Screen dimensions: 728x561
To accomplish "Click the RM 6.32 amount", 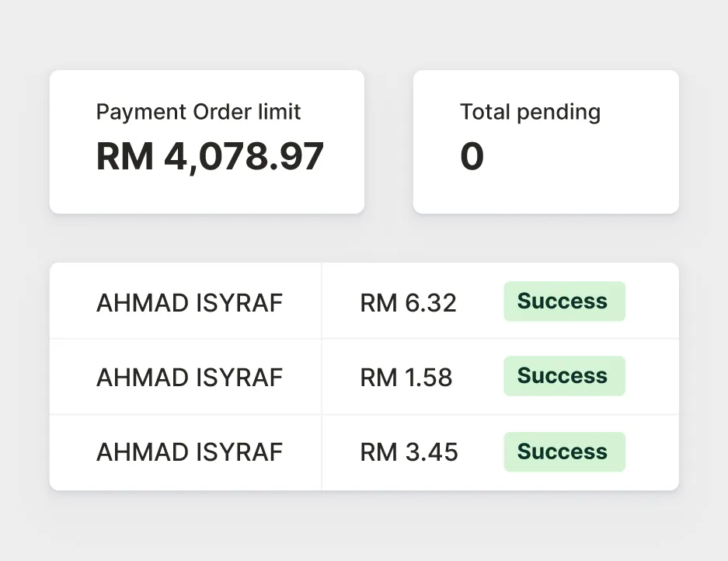I will click(x=408, y=302).
